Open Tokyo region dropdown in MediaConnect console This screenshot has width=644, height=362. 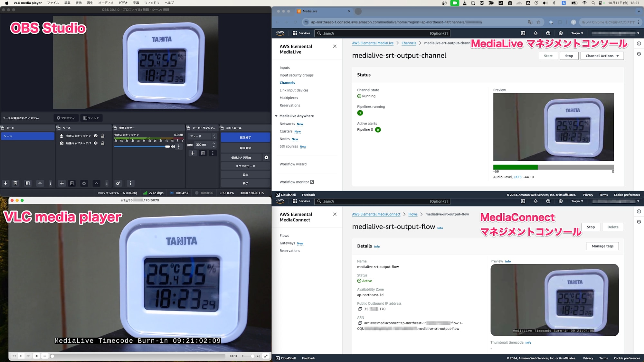[x=577, y=201]
